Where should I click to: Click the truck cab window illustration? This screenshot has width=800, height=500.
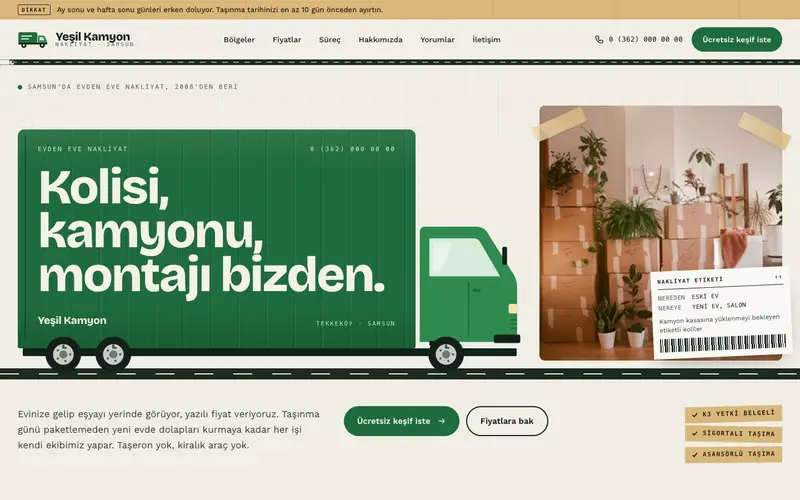(x=463, y=257)
